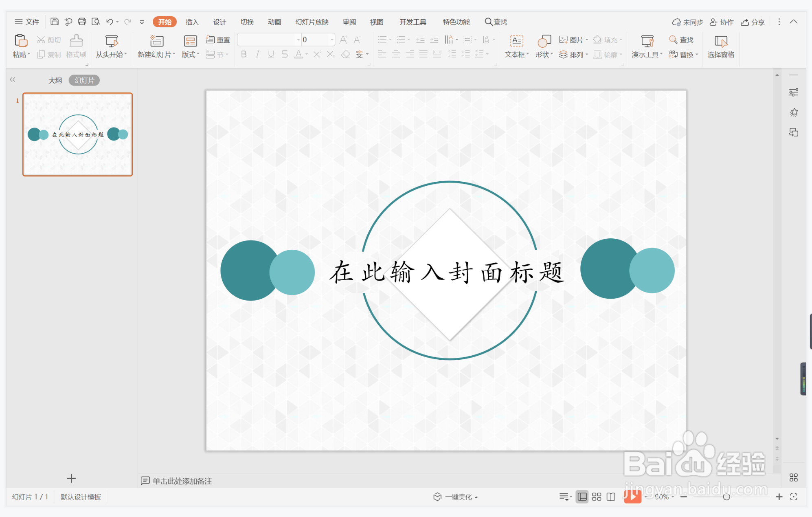Add a new slide with plus button

click(72, 478)
